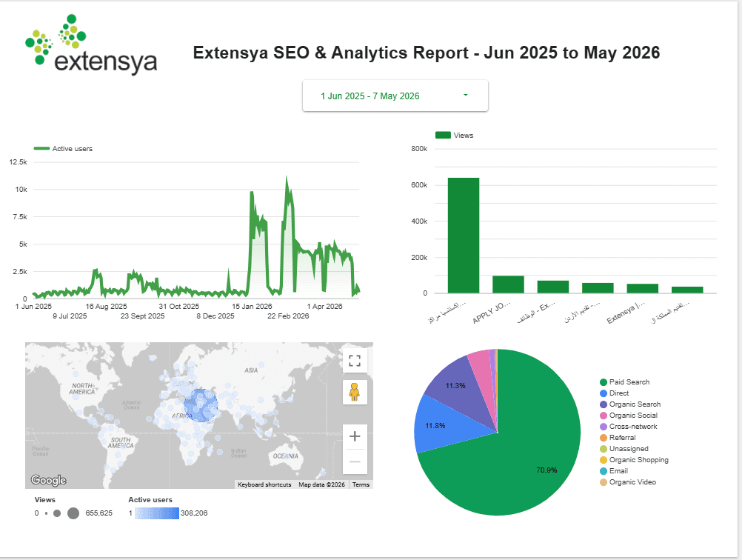The height and width of the screenshot is (560, 742).
Task: Select Cross-network in the pie legend
Action: 628,427
